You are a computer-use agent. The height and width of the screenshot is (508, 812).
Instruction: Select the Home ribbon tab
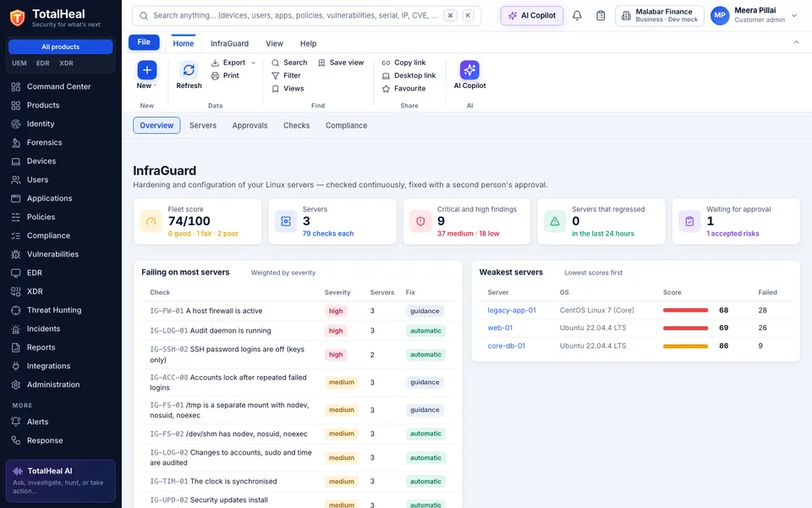point(184,43)
